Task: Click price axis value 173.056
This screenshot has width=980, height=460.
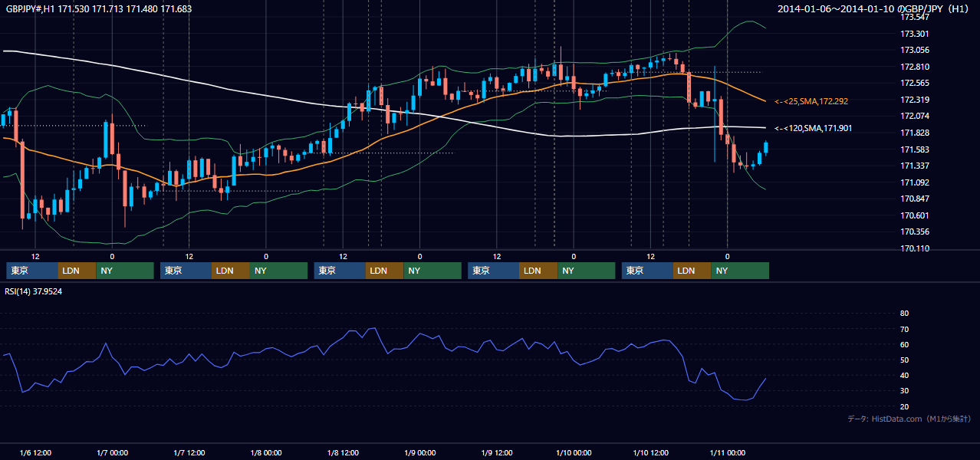Action: point(914,50)
